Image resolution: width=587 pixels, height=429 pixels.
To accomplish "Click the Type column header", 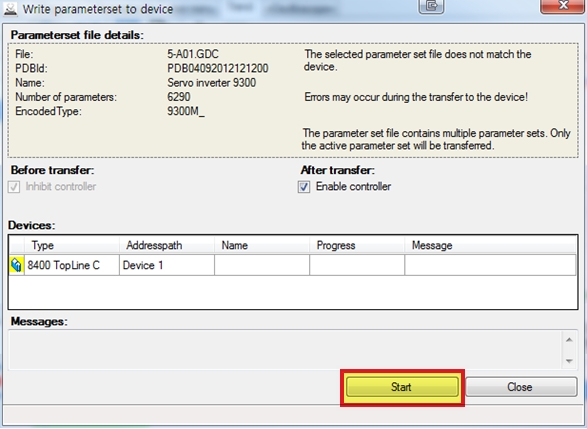I will point(72,245).
